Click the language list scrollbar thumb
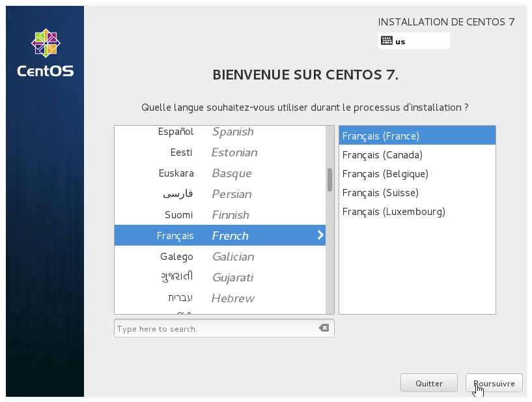 pos(329,180)
